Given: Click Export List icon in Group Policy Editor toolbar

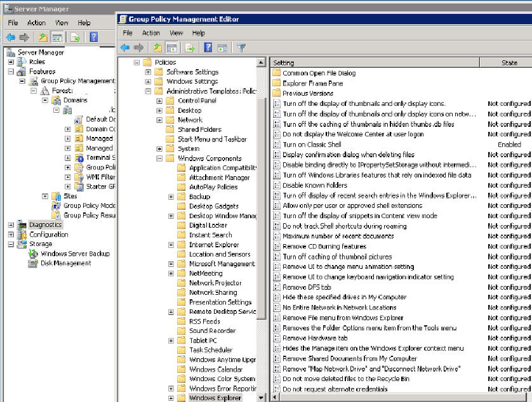Looking at the screenshot, I should point(190,48).
